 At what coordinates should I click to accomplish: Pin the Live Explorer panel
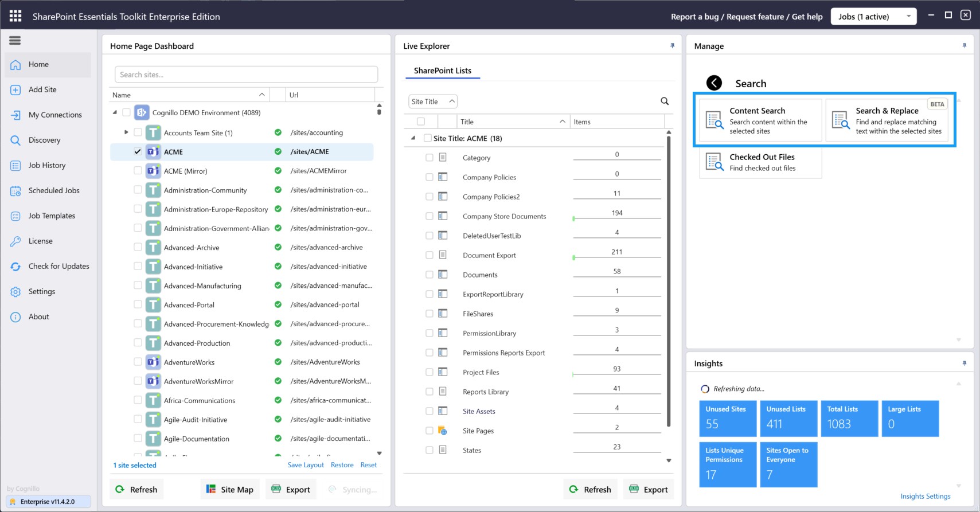672,46
